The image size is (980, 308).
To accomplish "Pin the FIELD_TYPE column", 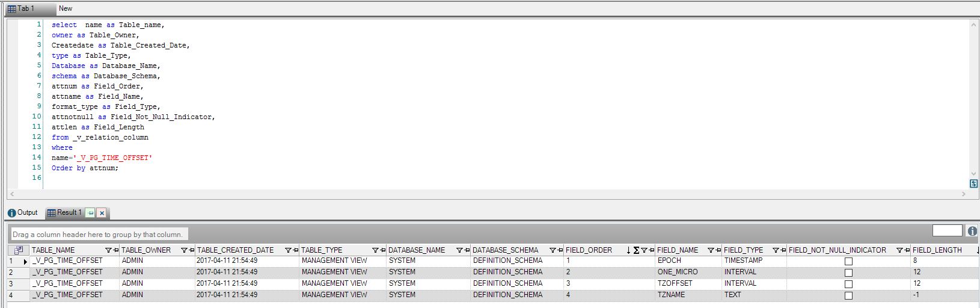I will (x=783, y=250).
